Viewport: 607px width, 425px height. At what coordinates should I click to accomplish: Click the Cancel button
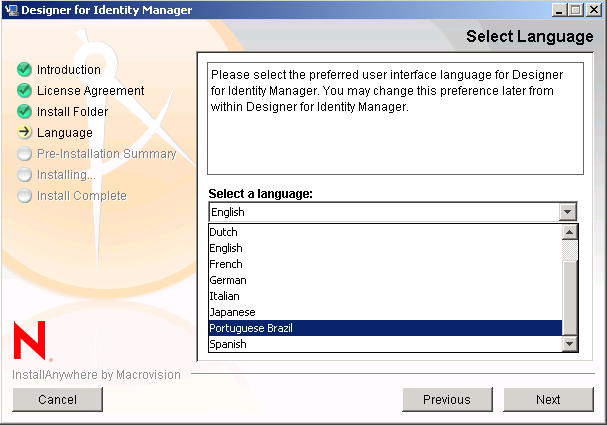click(x=57, y=399)
